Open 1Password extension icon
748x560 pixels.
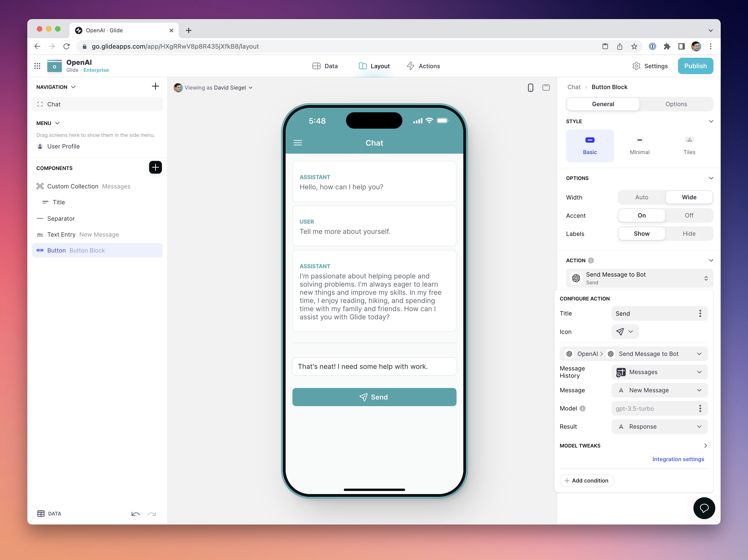pos(652,46)
